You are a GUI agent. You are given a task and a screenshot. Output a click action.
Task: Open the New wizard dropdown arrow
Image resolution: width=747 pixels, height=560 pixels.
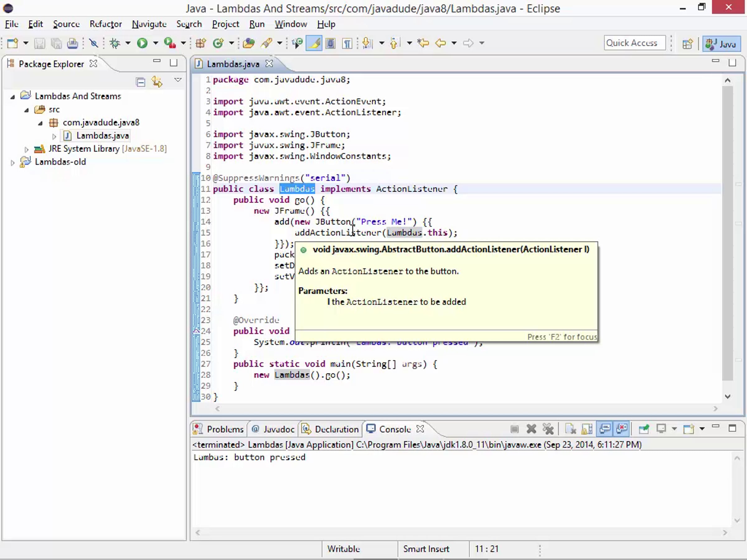26,43
